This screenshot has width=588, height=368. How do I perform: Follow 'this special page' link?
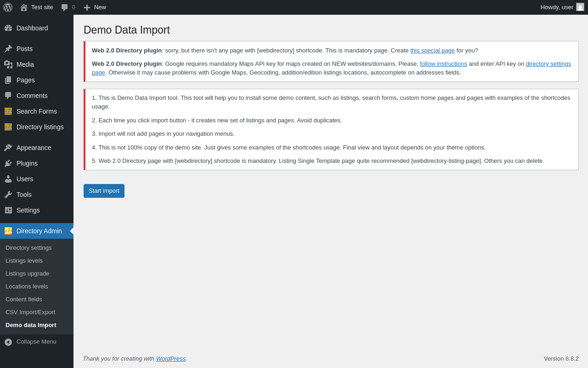(432, 51)
